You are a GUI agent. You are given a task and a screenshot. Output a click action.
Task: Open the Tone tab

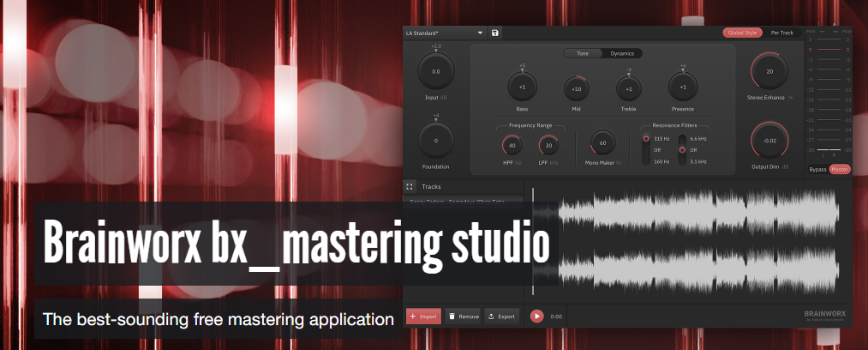click(x=583, y=54)
